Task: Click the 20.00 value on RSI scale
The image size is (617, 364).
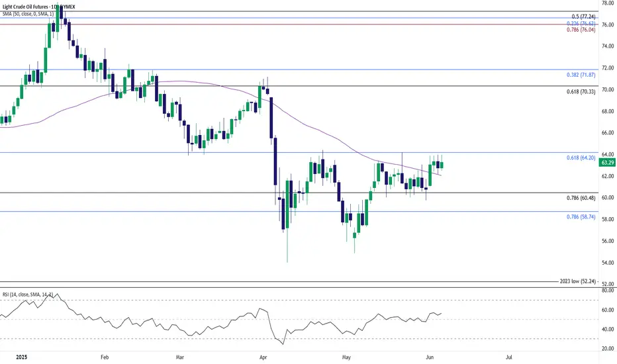Action: point(607,349)
